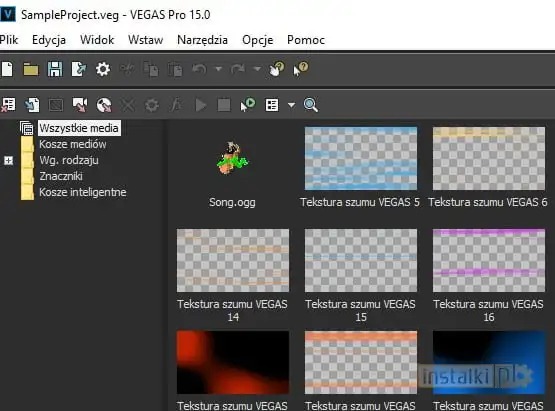Viewport: 555px width, 411px height.
Task: Open project properties gear icon
Action: [103, 69]
